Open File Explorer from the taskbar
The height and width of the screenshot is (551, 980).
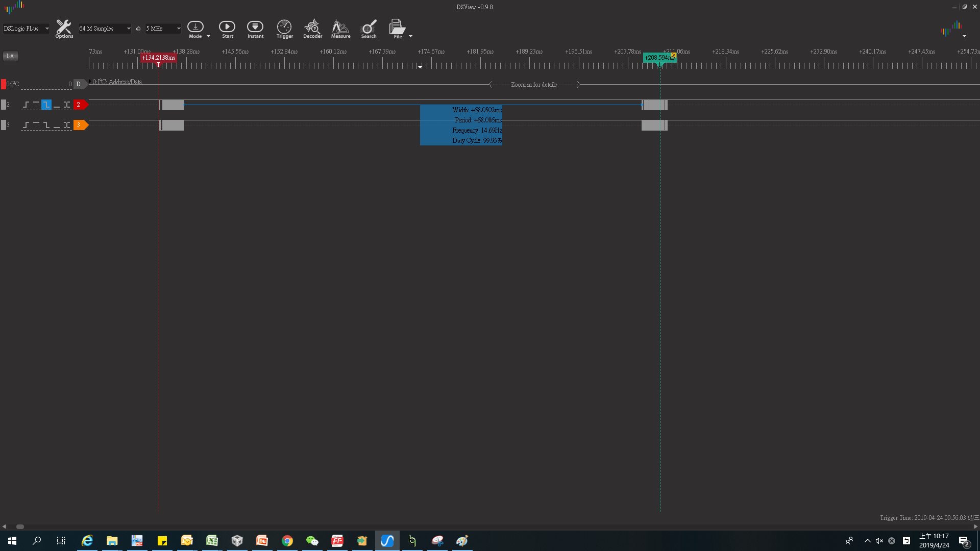(112, 541)
